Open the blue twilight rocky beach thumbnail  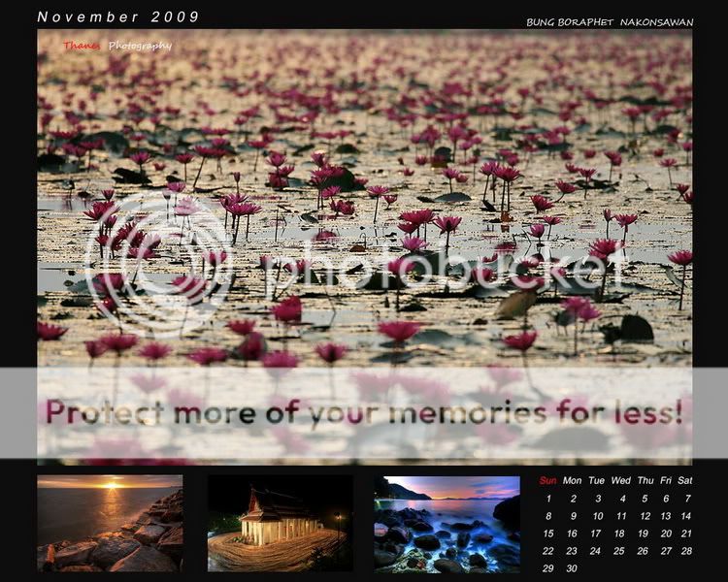tap(447, 524)
